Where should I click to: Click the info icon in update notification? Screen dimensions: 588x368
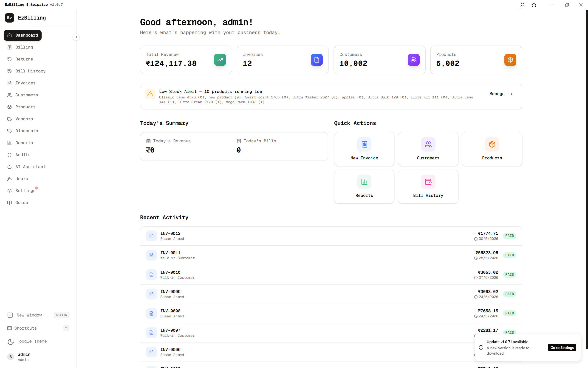point(481,348)
